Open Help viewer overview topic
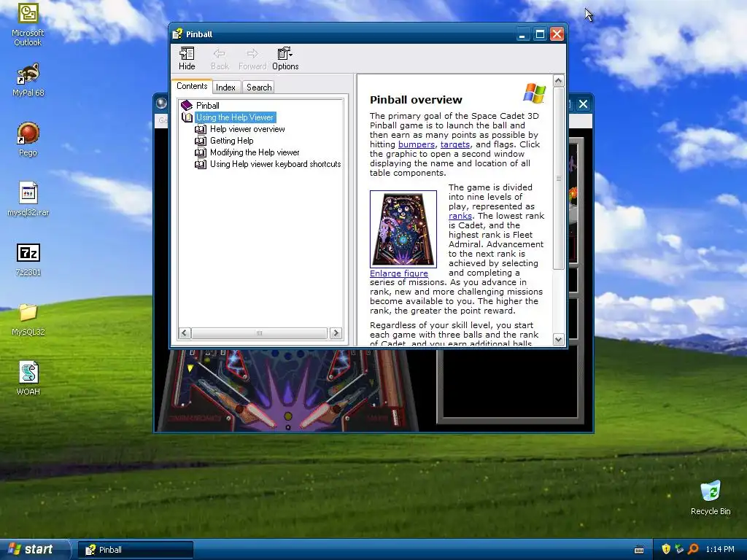 pyautogui.click(x=247, y=129)
